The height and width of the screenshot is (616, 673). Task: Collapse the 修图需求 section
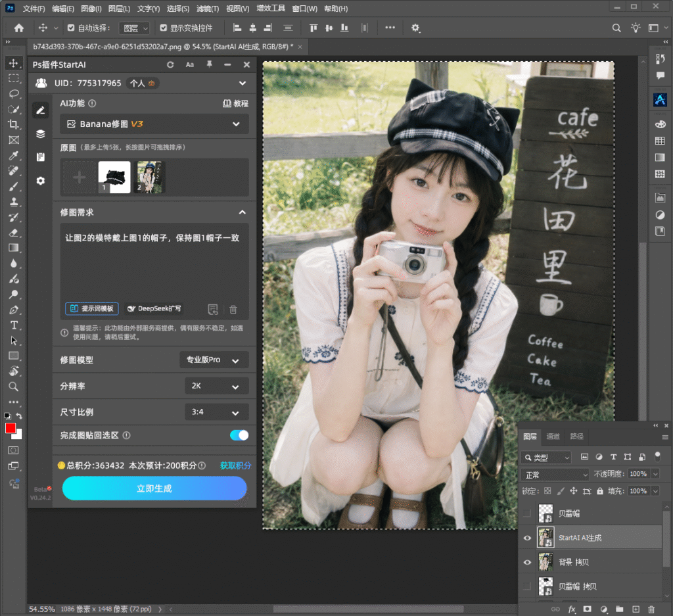coord(243,212)
